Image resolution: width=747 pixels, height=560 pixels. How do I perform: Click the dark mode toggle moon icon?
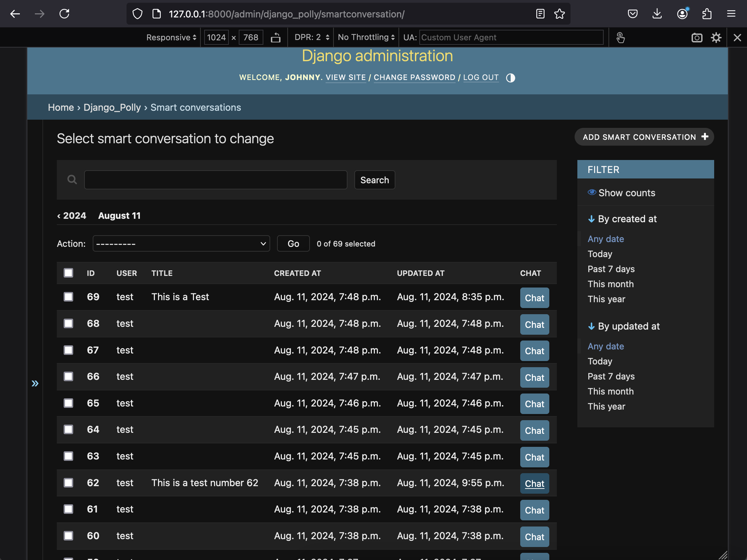click(x=511, y=77)
